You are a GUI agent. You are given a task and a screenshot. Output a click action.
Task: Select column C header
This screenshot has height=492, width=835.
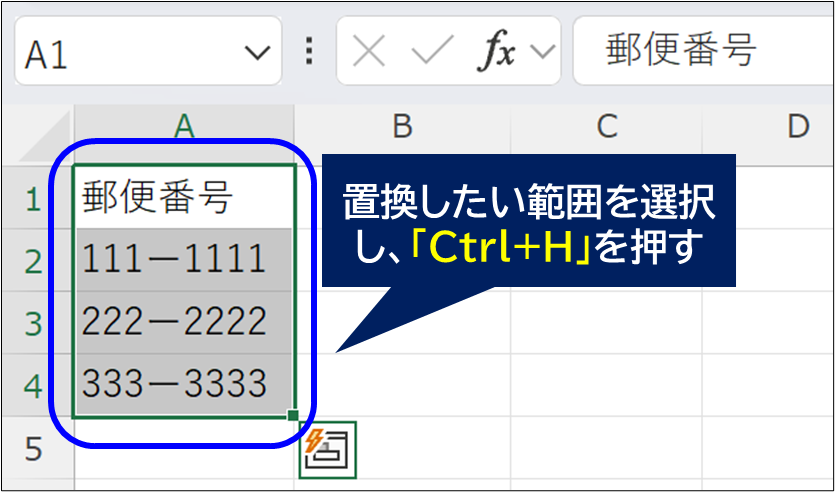click(605, 126)
